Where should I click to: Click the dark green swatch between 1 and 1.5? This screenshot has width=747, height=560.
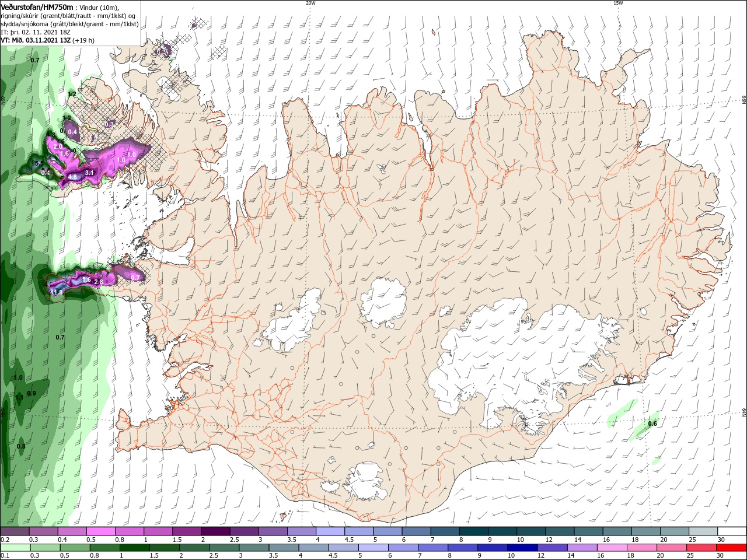coord(134,547)
